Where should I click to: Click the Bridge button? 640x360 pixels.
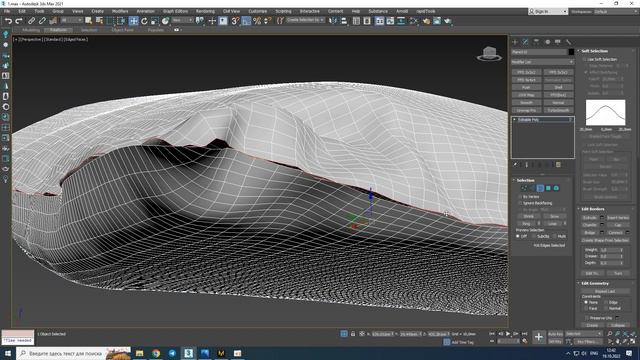pyautogui.click(x=590, y=233)
